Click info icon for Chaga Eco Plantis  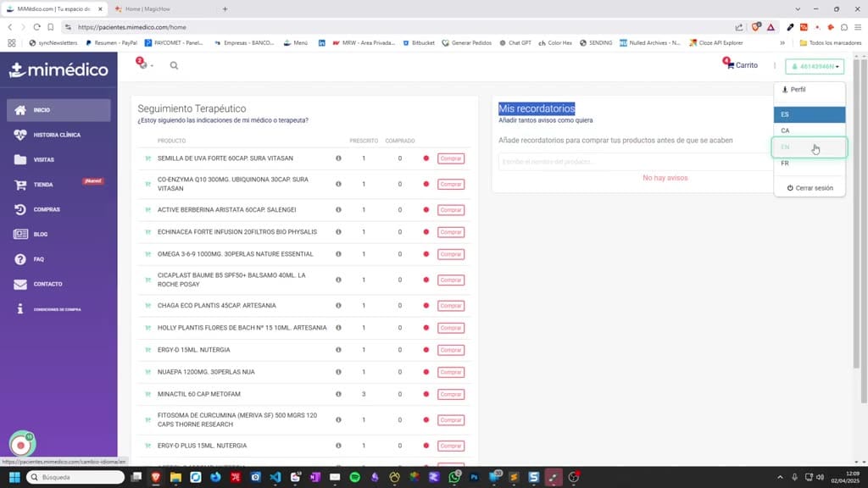coord(338,305)
